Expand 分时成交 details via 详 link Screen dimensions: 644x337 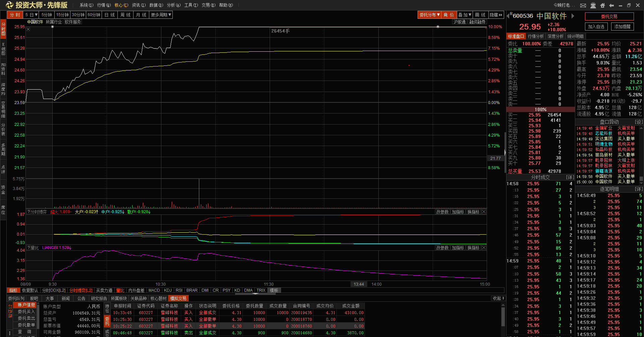click(x=570, y=177)
